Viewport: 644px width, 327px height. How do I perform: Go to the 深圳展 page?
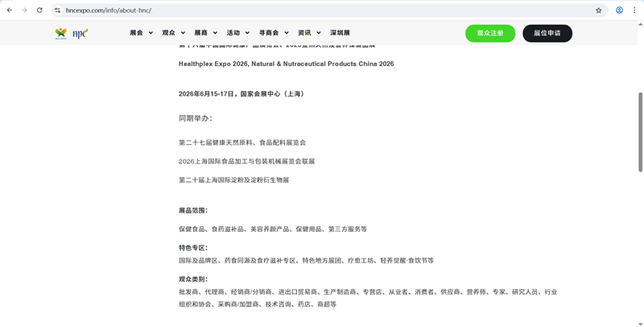pyautogui.click(x=340, y=33)
